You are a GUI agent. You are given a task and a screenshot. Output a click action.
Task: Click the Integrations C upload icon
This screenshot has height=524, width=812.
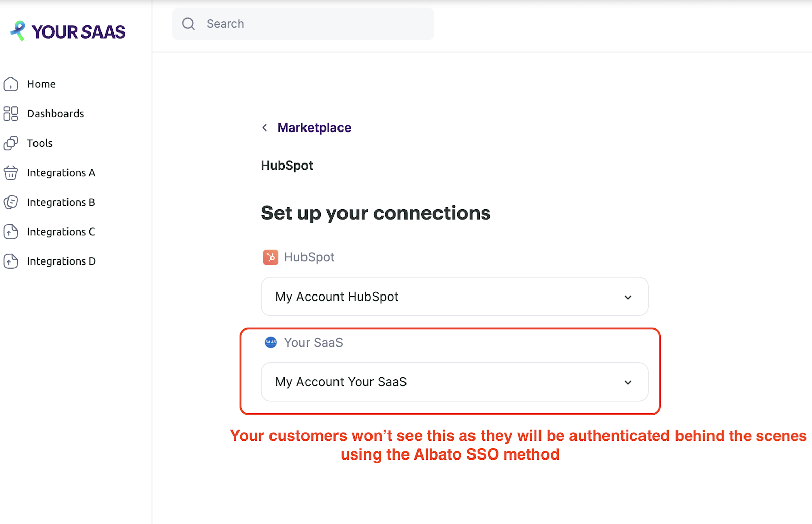(x=11, y=232)
